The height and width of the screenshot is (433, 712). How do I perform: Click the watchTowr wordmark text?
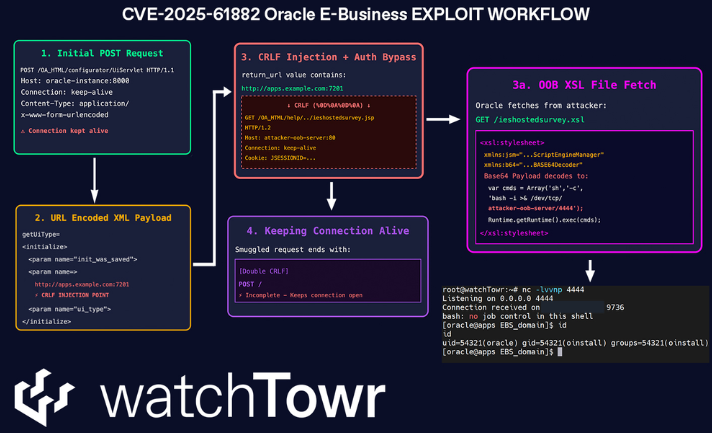pos(242,395)
